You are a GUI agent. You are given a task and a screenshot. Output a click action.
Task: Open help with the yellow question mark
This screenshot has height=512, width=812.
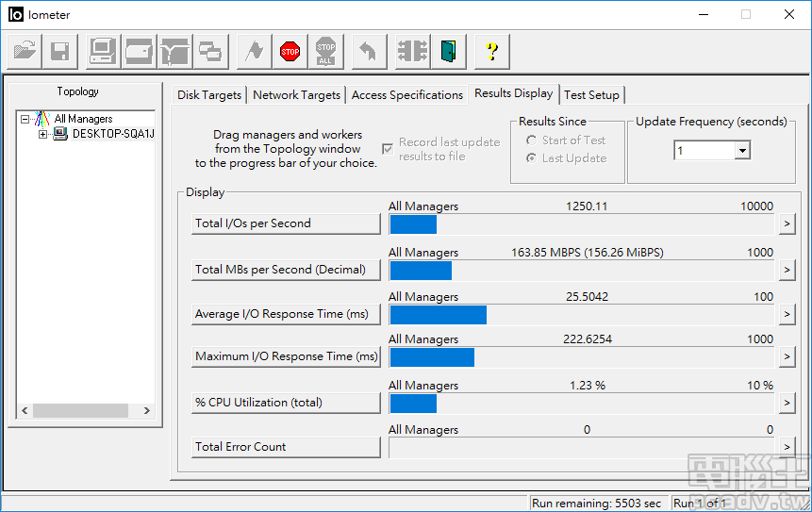pyautogui.click(x=491, y=51)
